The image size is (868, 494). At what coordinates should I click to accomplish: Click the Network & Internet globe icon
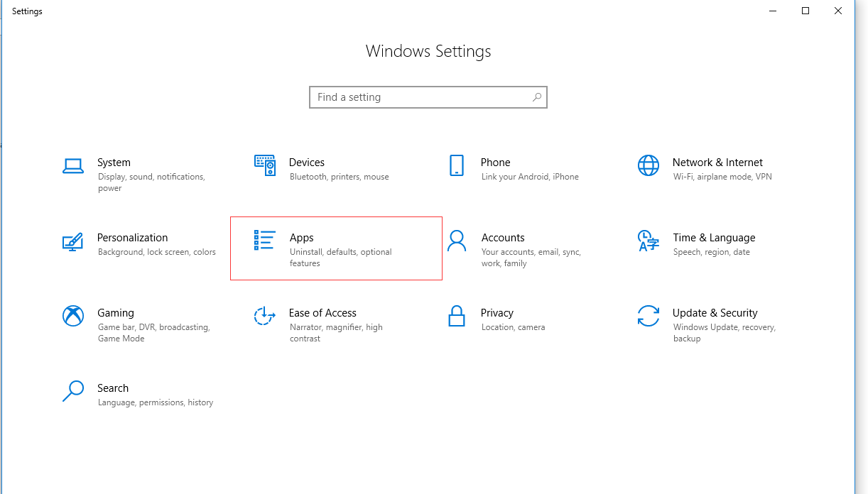(648, 165)
